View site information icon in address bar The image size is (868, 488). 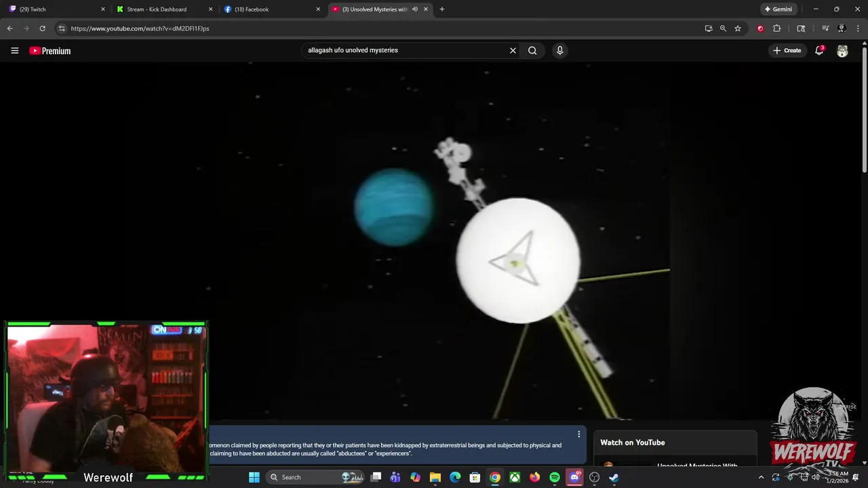coord(61,28)
